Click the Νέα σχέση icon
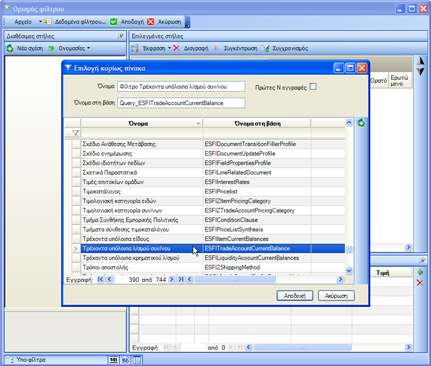 coord(10,48)
